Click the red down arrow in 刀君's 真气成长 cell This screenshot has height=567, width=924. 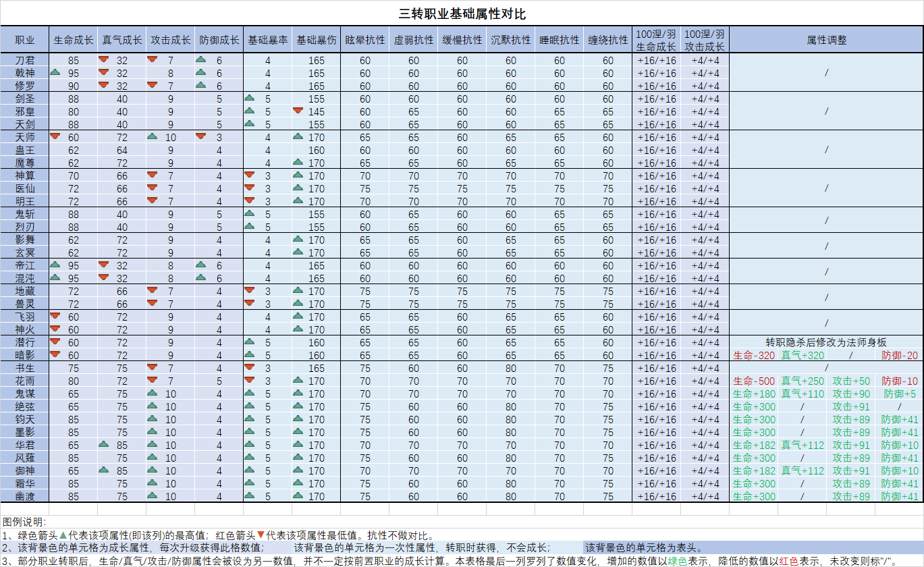coord(103,59)
